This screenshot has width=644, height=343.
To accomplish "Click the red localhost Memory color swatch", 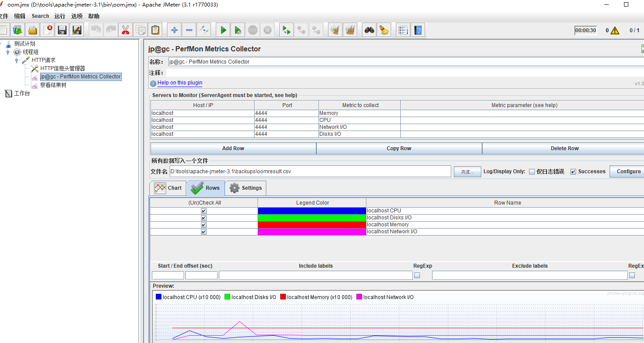I will [x=312, y=225].
